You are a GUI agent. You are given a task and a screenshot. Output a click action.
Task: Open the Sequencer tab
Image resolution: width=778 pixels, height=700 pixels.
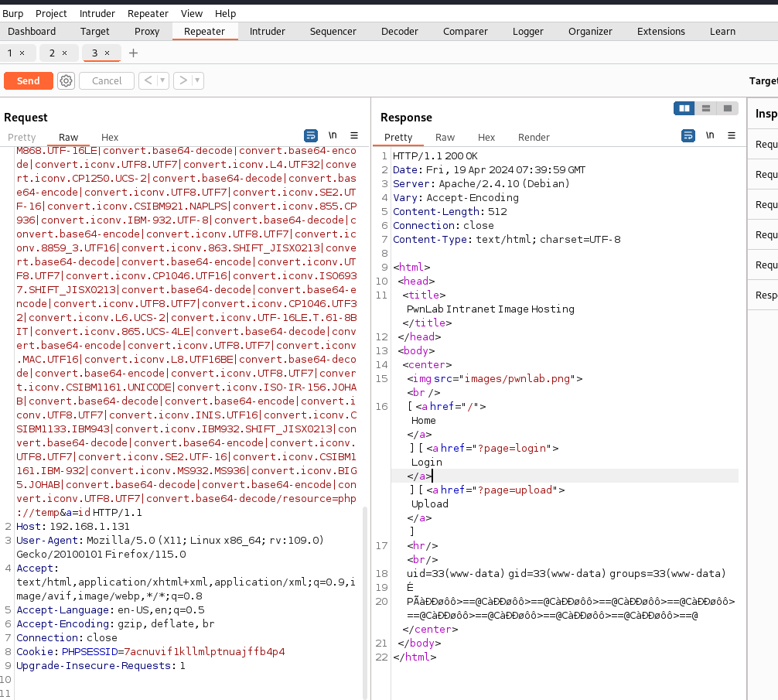click(x=333, y=31)
